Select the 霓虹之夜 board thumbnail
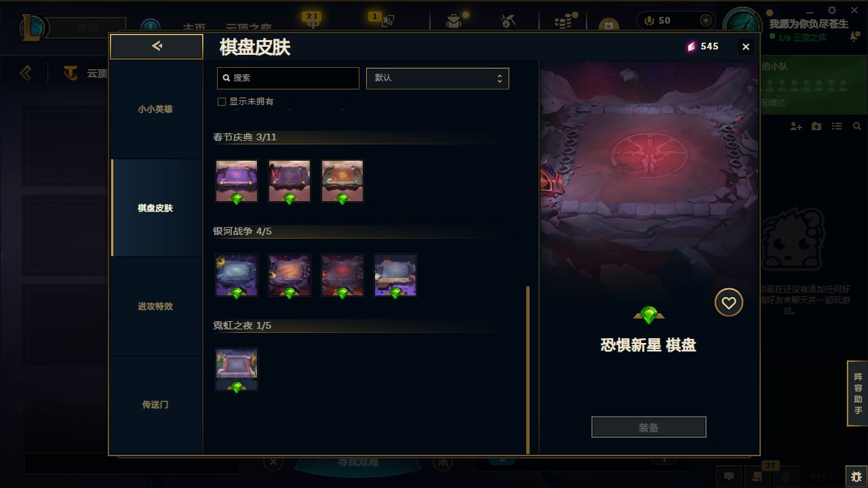 pos(237,369)
